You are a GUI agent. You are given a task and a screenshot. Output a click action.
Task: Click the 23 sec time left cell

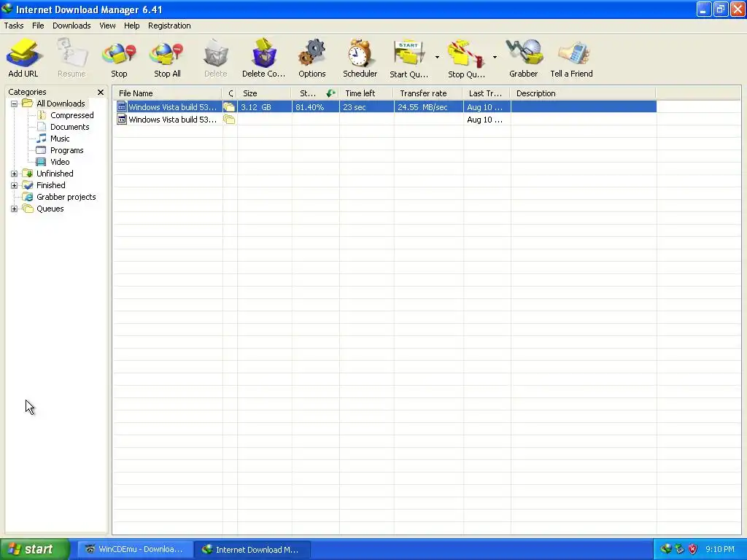point(366,107)
